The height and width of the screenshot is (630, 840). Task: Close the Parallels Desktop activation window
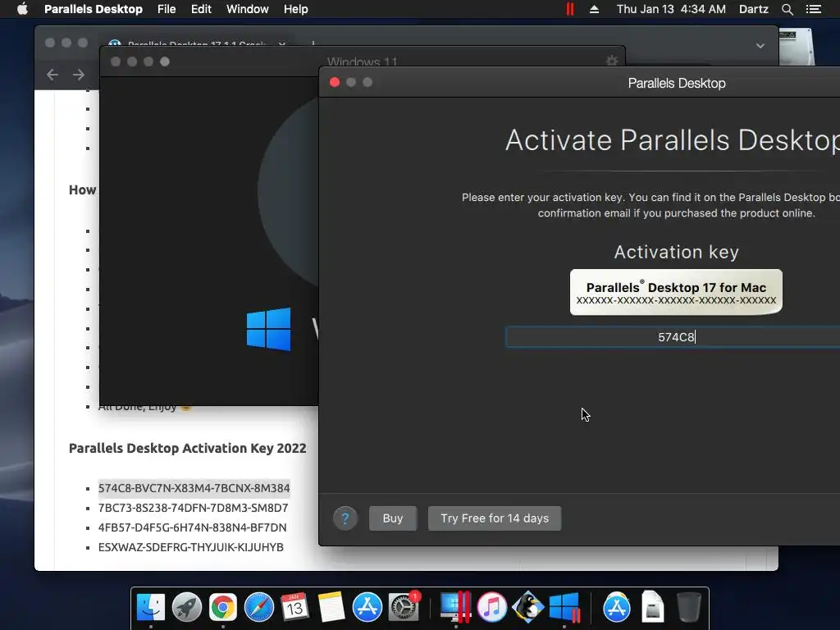point(335,82)
